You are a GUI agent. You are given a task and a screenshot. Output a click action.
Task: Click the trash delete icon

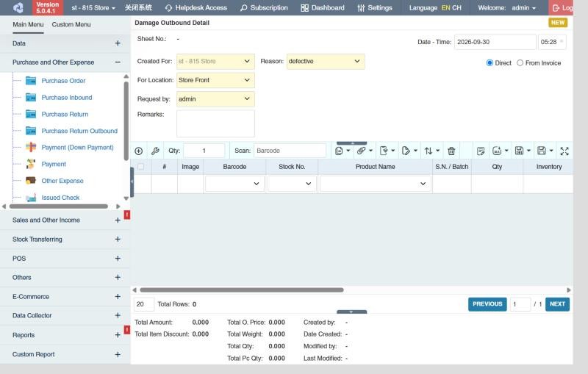coord(451,151)
